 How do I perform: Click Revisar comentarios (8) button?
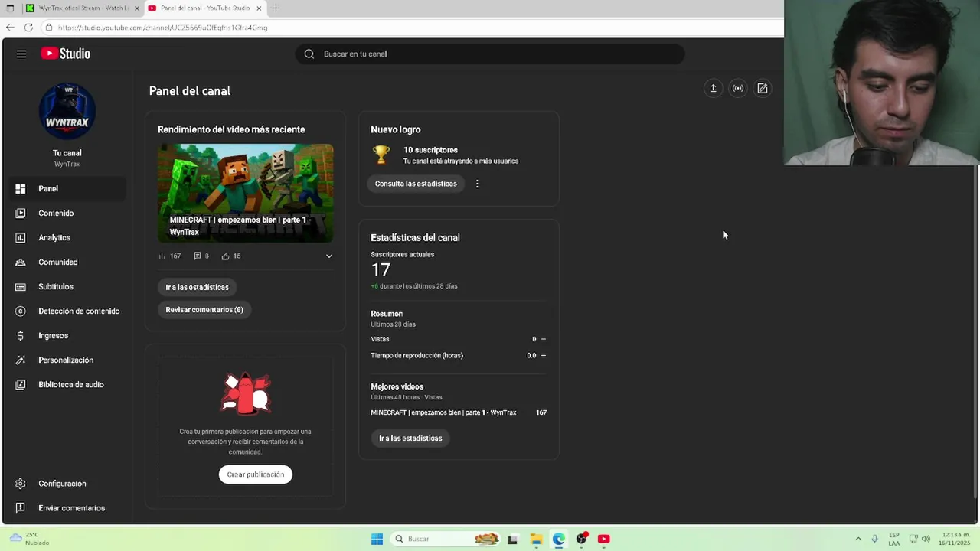[204, 310]
